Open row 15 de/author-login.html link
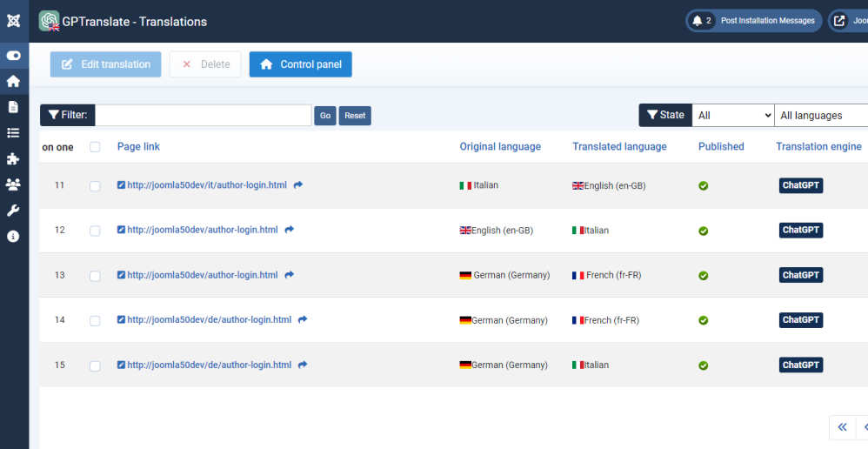This screenshot has width=868, height=449. pyautogui.click(x=210, y=365)
